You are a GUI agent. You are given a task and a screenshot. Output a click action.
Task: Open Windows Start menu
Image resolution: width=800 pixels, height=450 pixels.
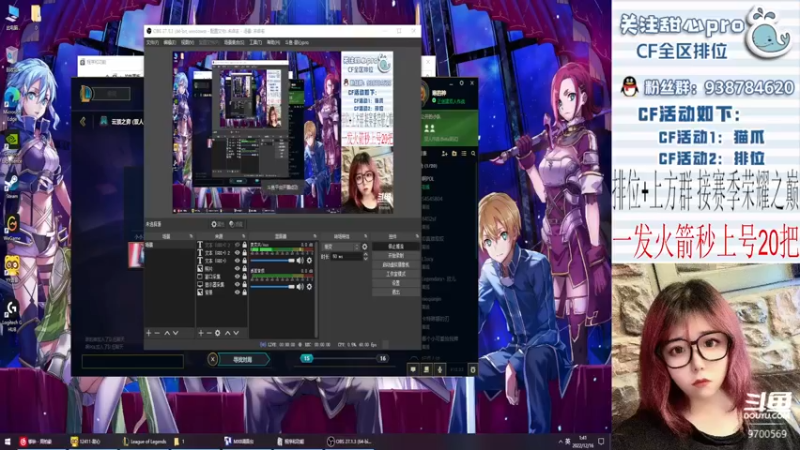coord(7,441)
